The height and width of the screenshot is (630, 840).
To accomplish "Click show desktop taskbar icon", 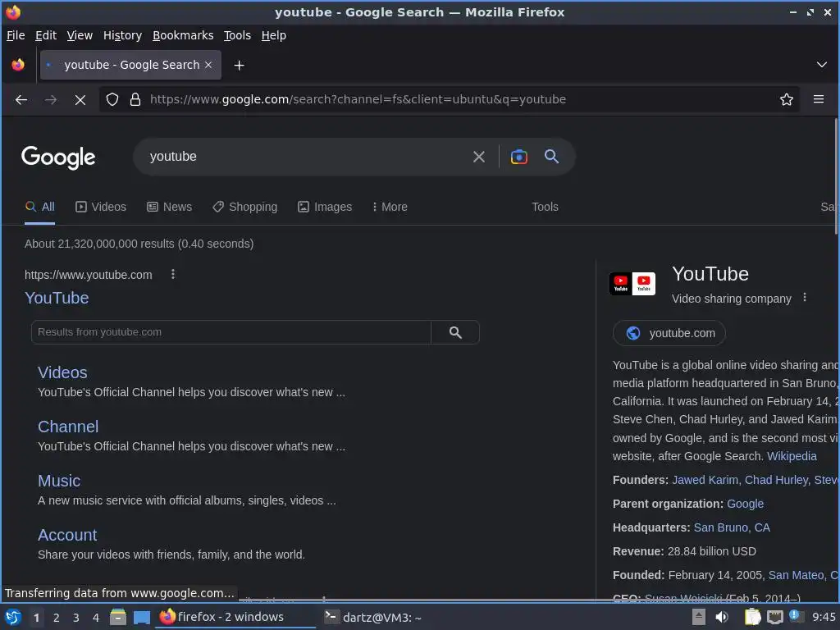I will coord(141,617).
